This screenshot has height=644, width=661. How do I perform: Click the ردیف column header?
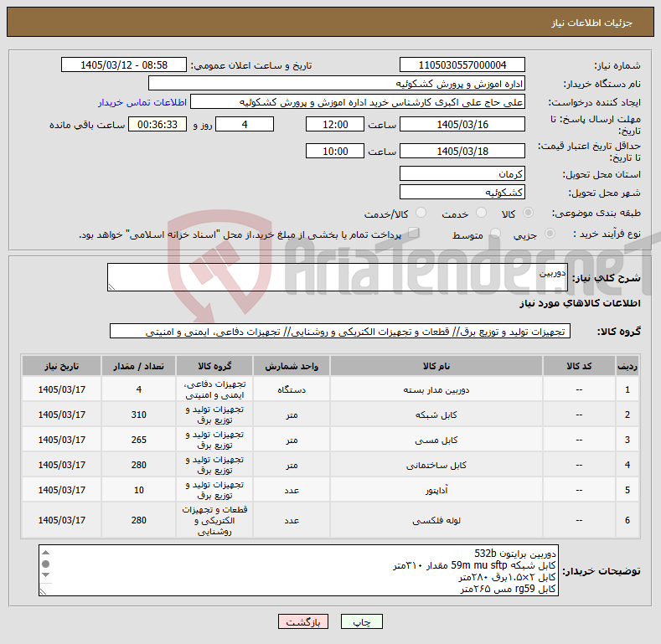point(627,366)
